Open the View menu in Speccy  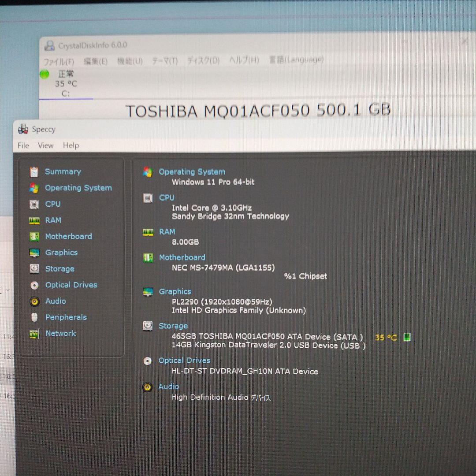click(45, 145)
